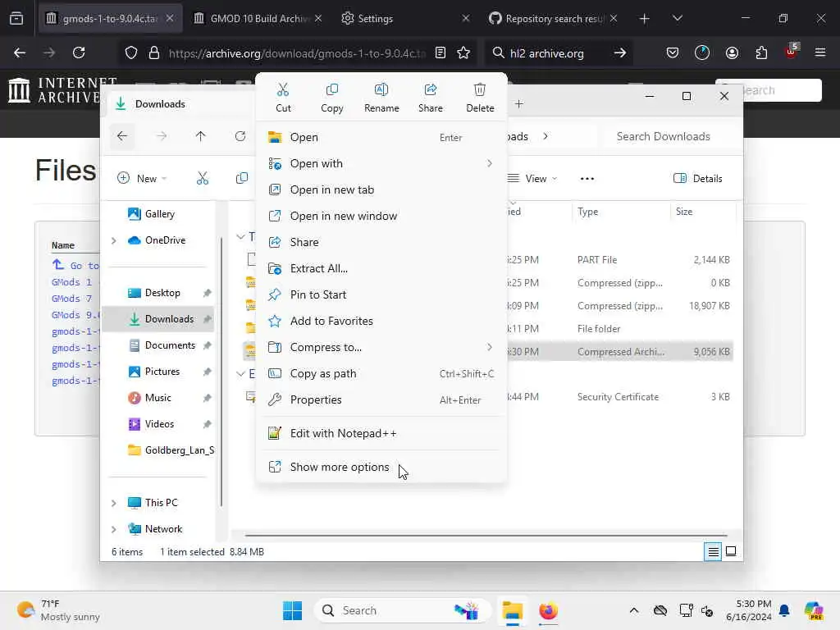This screenshot has width=840, height=630.
Task: Click File Explorer taskbar icon
Action: (x=512, y=610)
